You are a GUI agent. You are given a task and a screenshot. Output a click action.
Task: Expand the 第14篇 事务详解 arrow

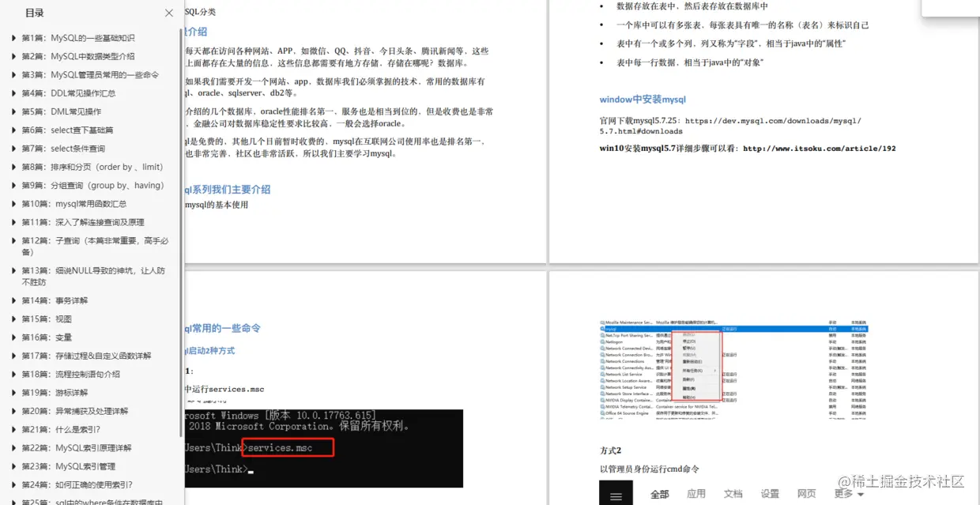pos(13,300)
